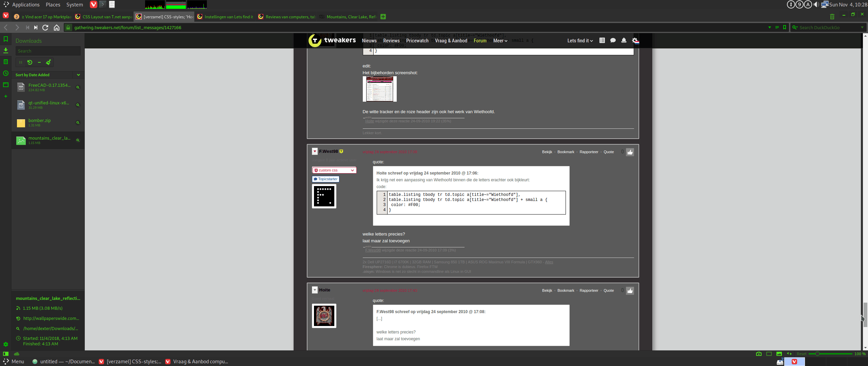Image resolution: width=868 pixels, height=366 pixels.
Task: Open page actions code icon
Action: pos(789,354)
